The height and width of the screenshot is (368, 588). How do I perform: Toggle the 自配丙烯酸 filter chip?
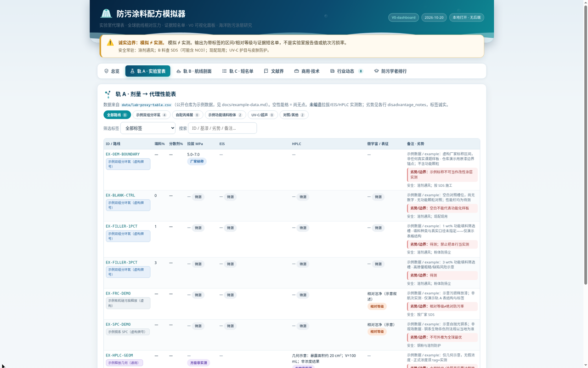(x=187, y=115)
